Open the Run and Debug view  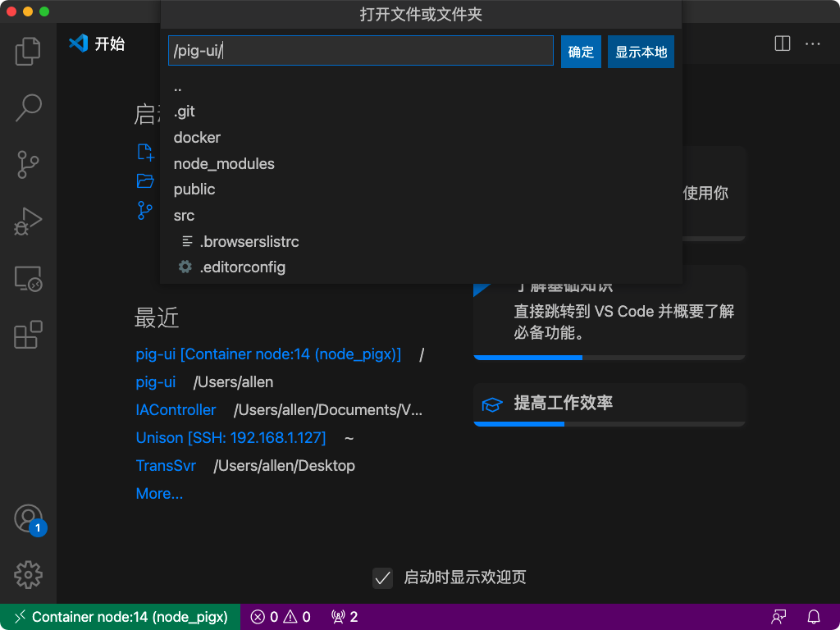pos(28,221)
